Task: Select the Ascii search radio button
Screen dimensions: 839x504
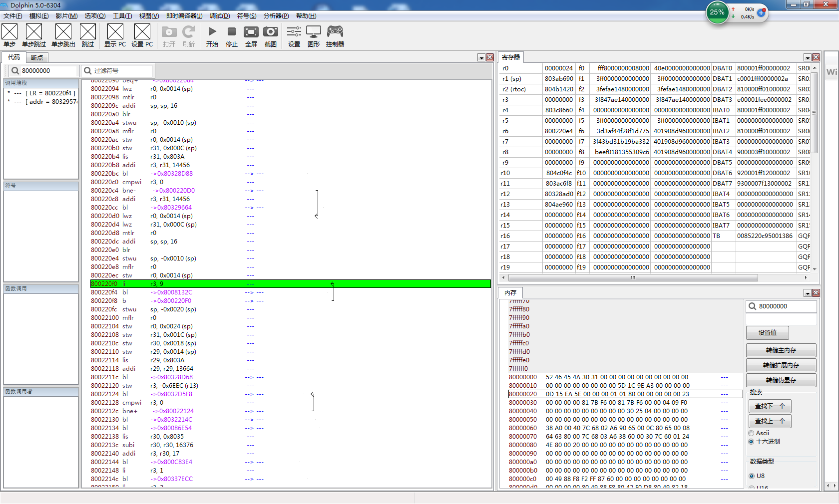Action: click(x=752, y=433)
